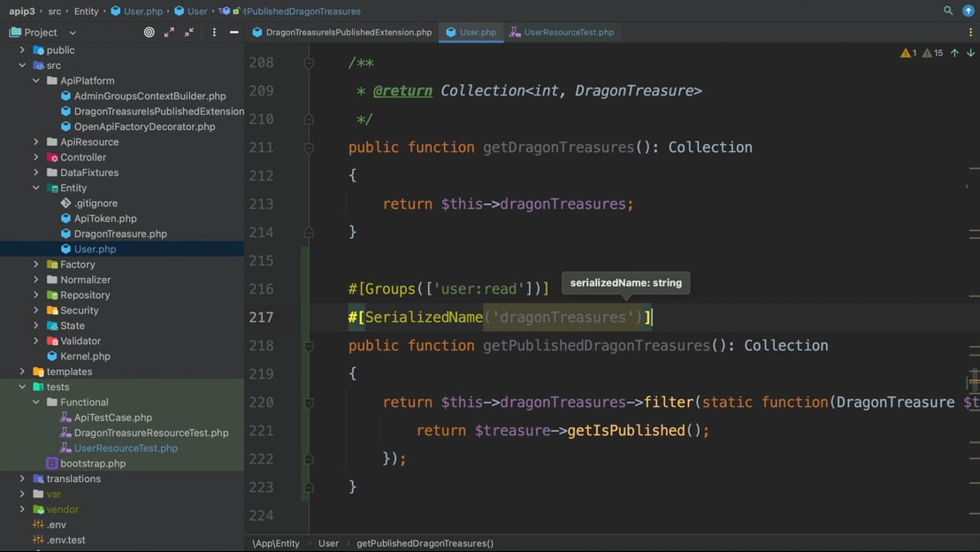Expand the public folder

pos(22,50)
